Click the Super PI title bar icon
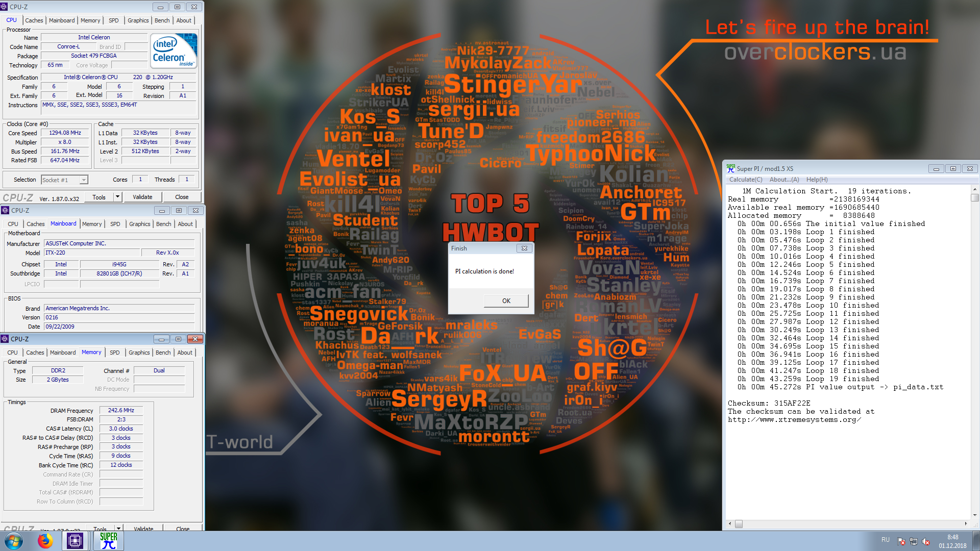 pos(730,168)
